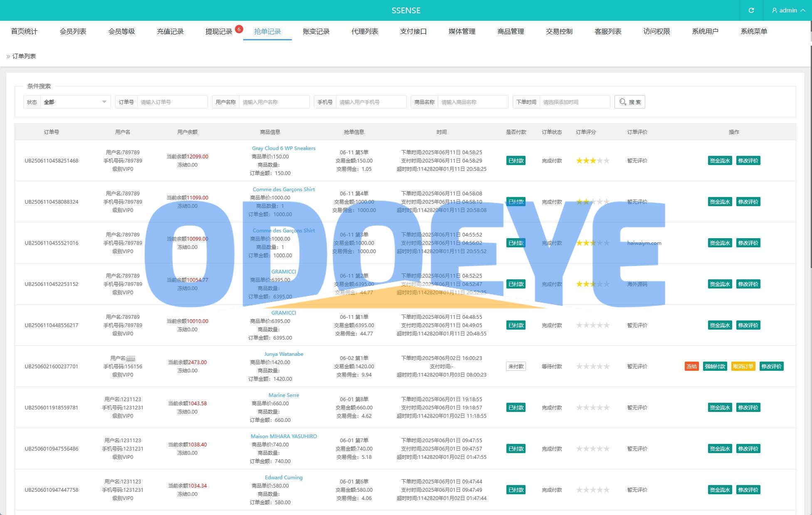This screenshot has width=812, height=515.
Task: Click into 手机号 phone input field
Action: [372, 102]
